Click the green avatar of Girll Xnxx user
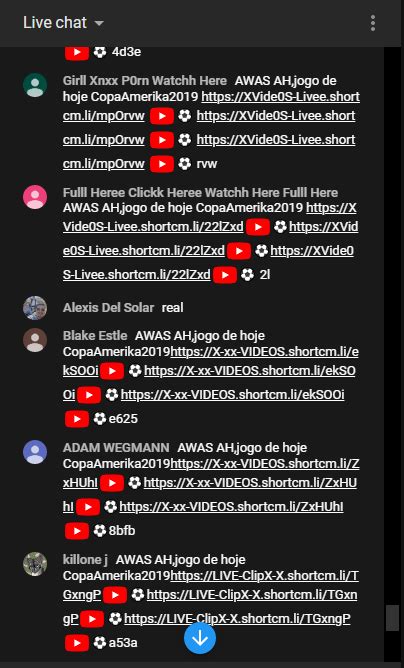The width and height of the screenshot is (404, 668). (x=35, y=85)
